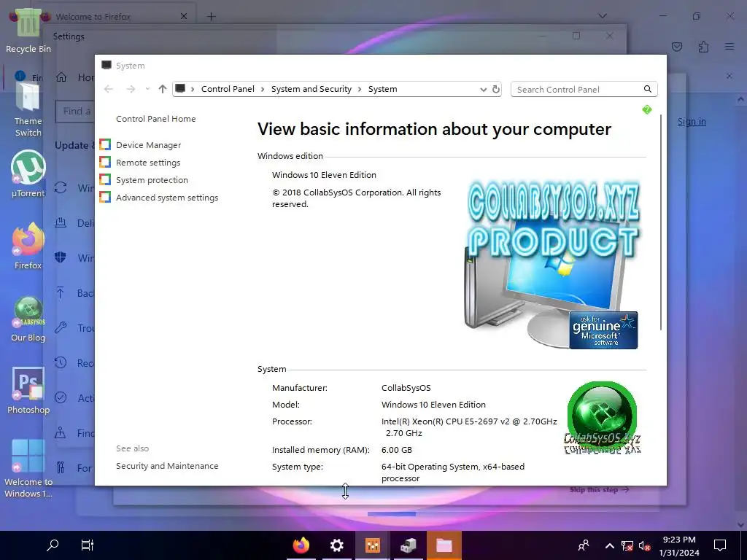Click Skip this step in Firefox
The image size is (747, 560).
tap(600, 489)
